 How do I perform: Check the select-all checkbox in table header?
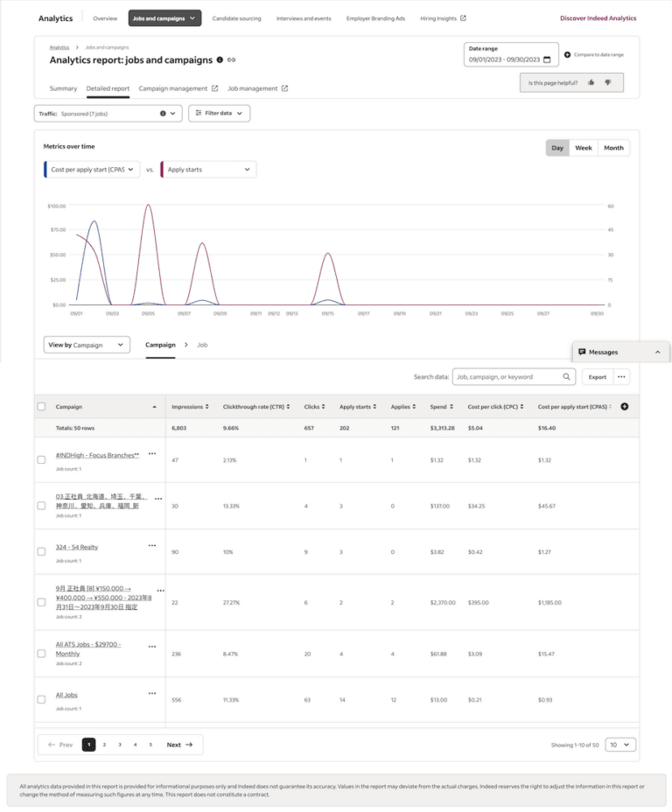(41, 406)
